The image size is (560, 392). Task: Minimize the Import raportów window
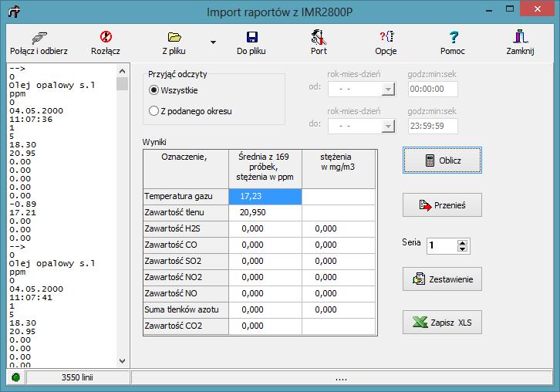click(x=489, y=9)
